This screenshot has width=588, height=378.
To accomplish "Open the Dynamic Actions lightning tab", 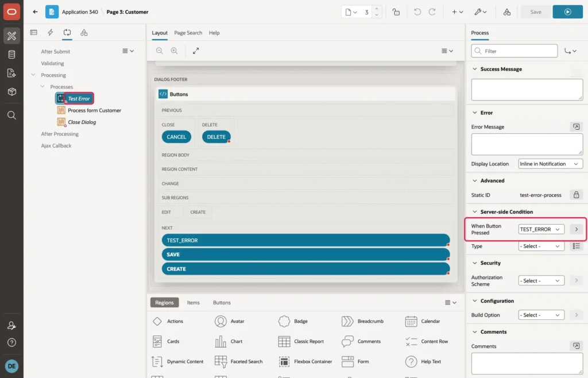I will coord(51,33).
